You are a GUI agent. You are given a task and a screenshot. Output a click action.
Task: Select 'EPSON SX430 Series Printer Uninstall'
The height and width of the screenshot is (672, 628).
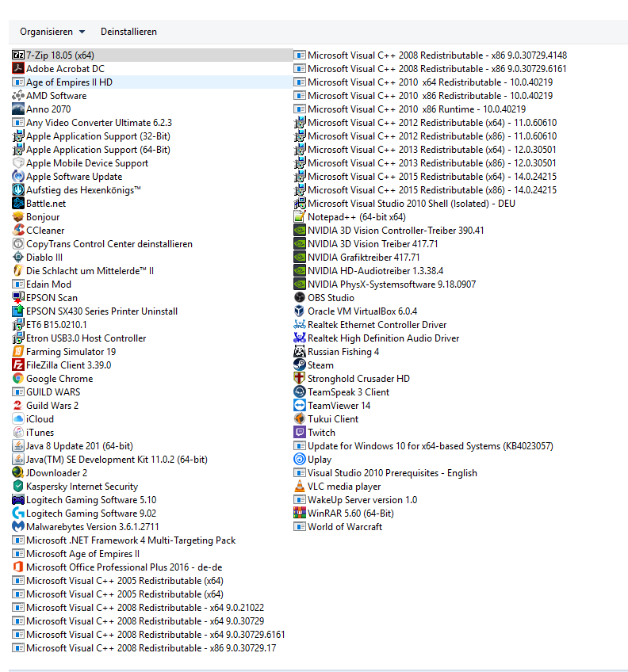95,311
